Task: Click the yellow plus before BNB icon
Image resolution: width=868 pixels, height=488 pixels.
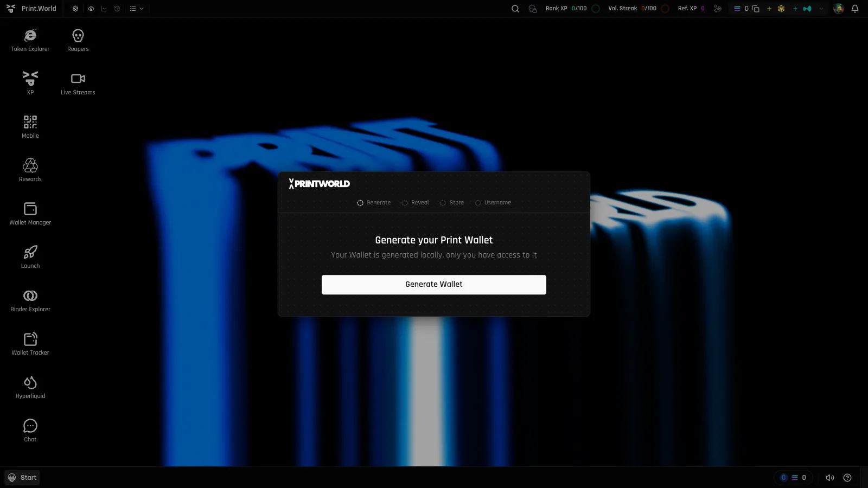Action: [769, 9]
